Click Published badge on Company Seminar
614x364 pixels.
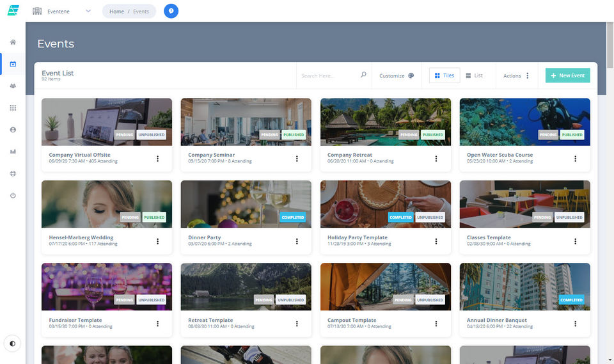pos(294,135)
